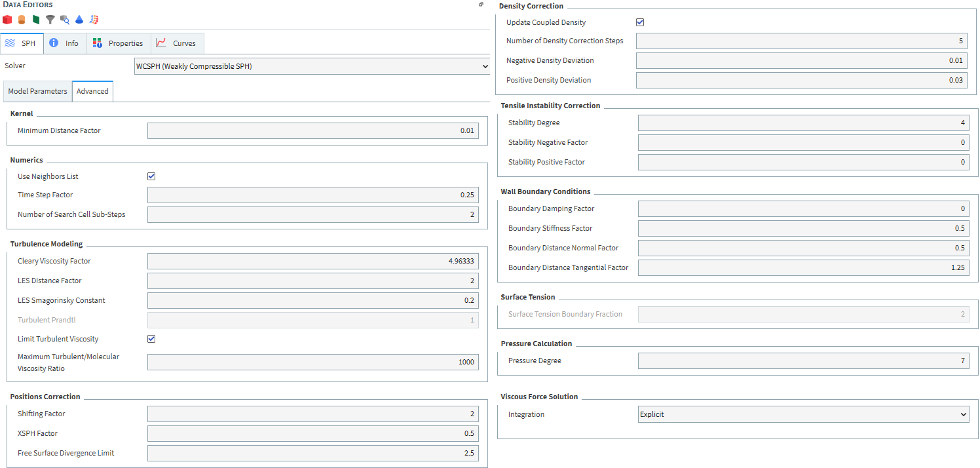The width and height of the screenshot is (980, 468).
Task: Click the Maximum Turbulent/Molecular Viscosity Ratio field
Action: pyautogui.click(x=313, y=362)
